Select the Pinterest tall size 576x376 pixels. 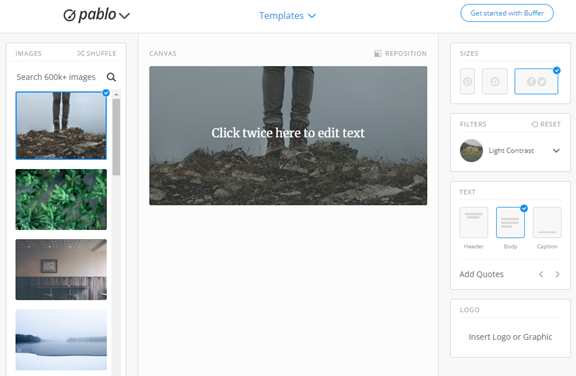pyautogui.click(x=467, y=81)
